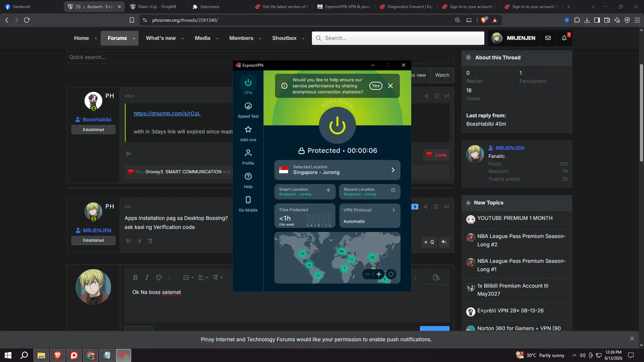Expand the Forums dropdown arrow

pyautogui.click(x=134, y=39)
